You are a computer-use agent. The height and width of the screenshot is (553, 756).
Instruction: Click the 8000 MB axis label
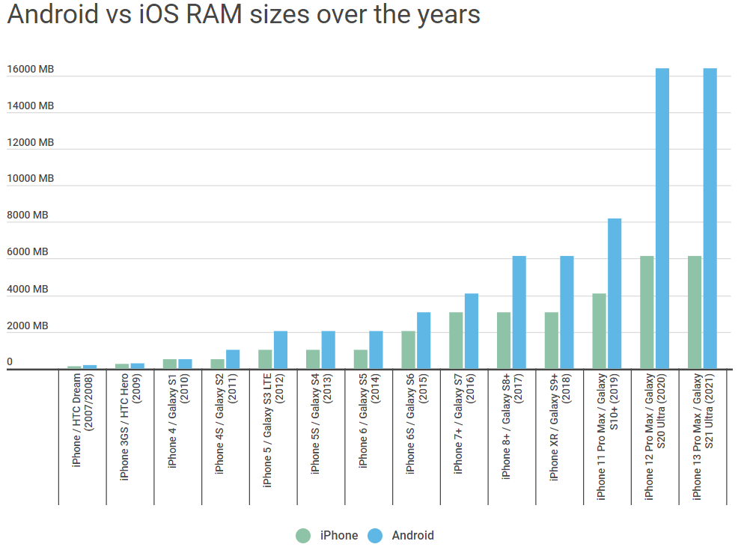click(28, 215)
